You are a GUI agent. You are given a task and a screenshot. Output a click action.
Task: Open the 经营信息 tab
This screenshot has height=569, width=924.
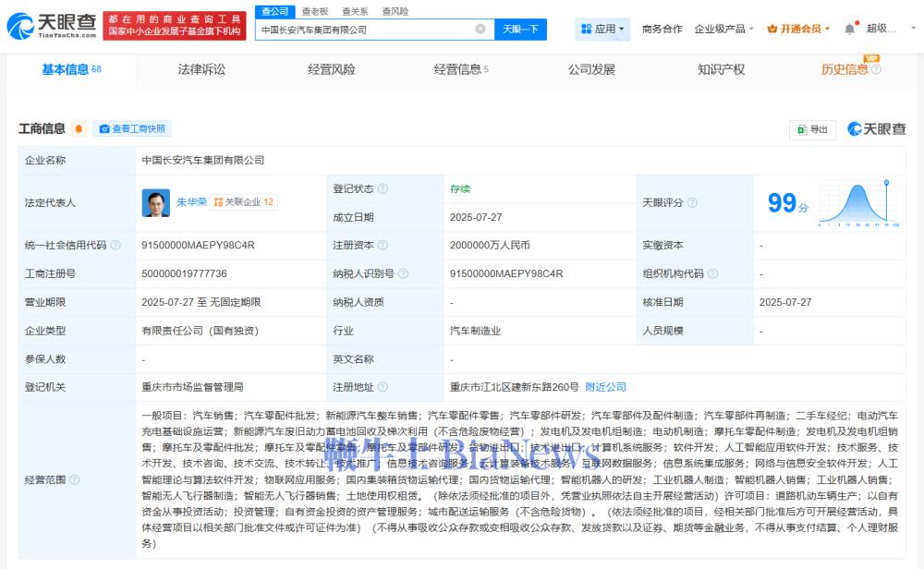(461, 69)
